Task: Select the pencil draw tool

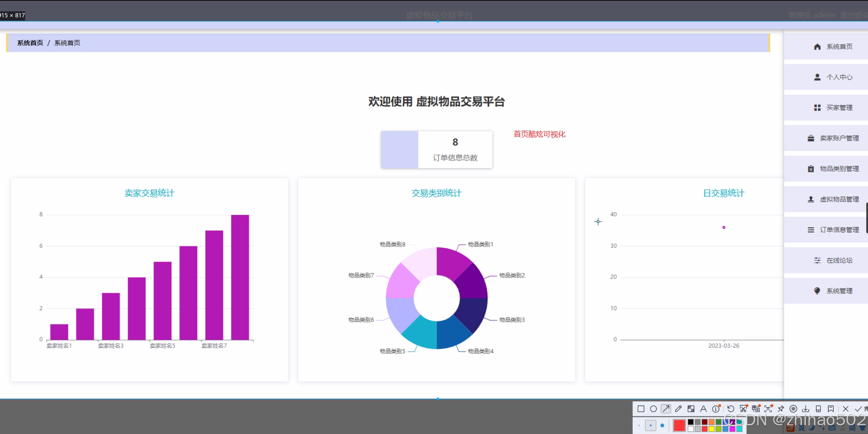Action: (x=678, y=409)
